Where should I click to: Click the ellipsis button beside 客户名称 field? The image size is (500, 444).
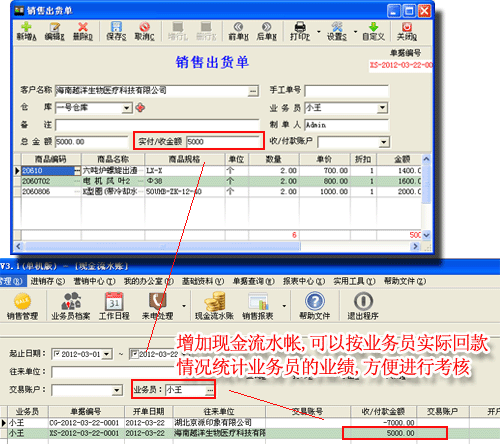(x=253, y=91)
